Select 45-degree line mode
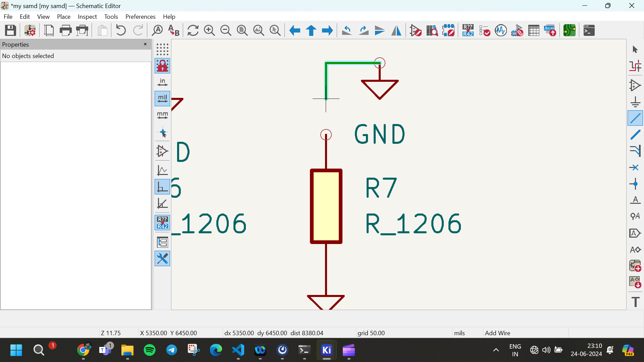644x362 pixels. [x=162, y=203]
